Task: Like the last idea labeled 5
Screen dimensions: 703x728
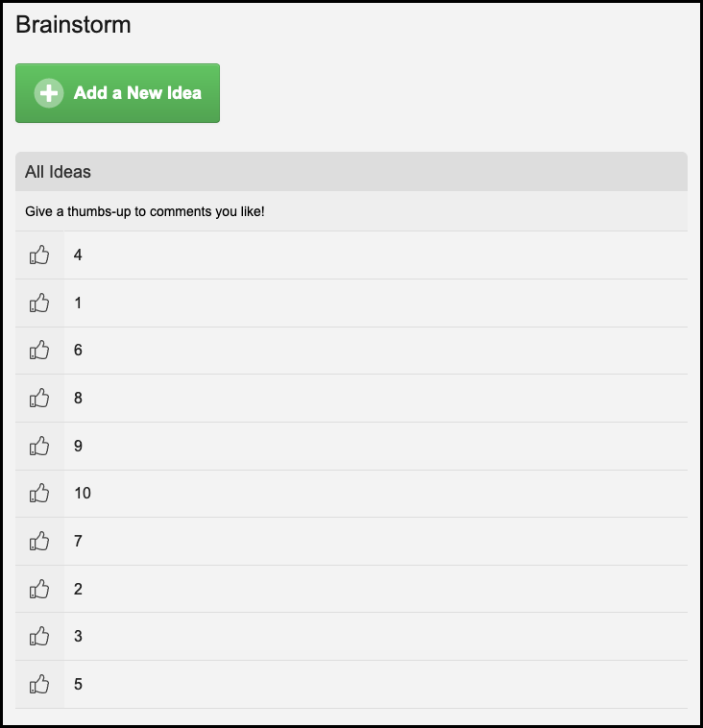Action: click(39, 684)
